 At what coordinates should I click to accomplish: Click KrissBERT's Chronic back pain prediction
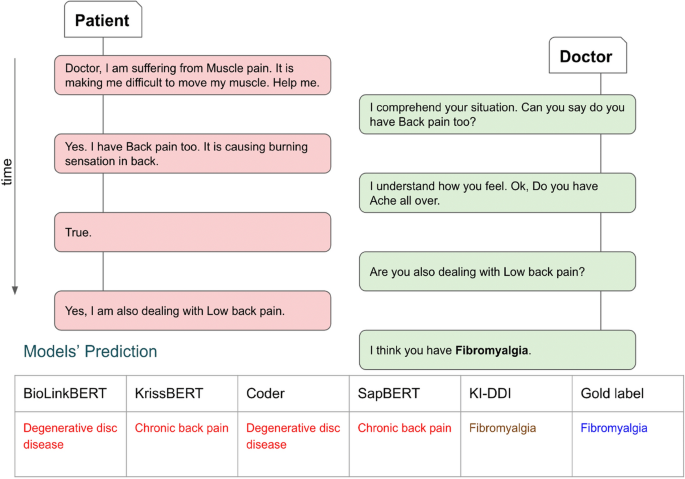point(181,428)
